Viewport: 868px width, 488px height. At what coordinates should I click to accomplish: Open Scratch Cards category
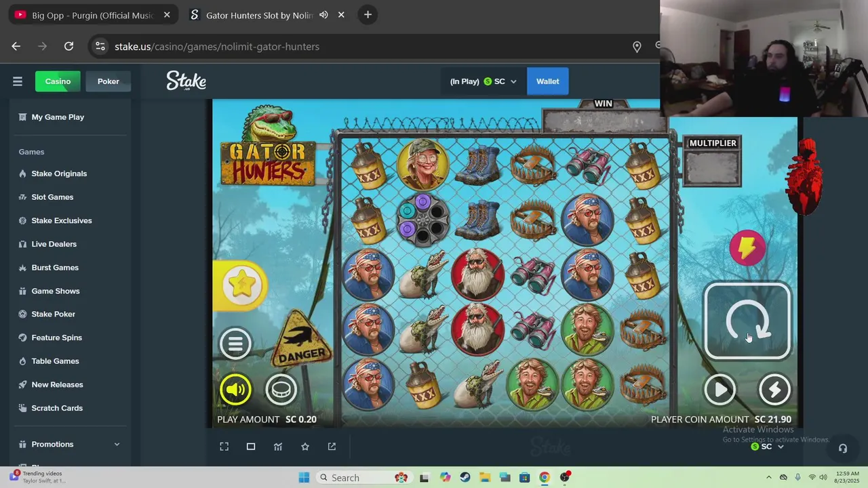pyautogui.click(x=50, y=408)
